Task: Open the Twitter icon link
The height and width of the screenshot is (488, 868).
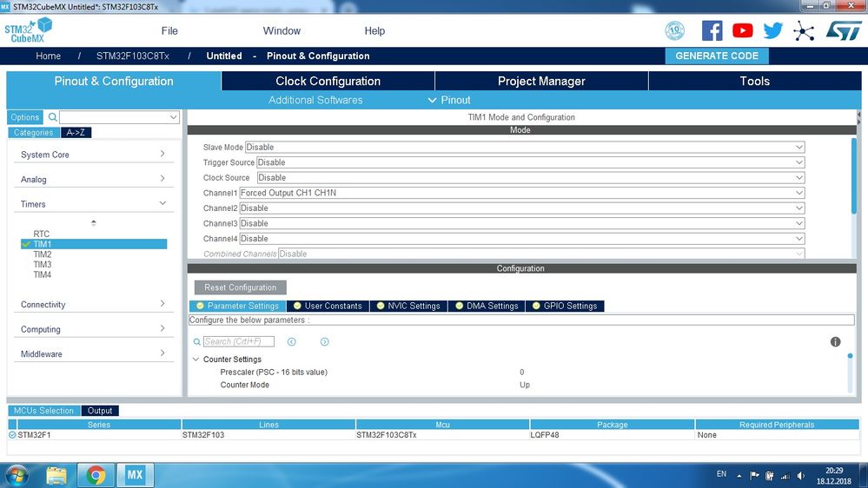Action: (x=772, y=30)
